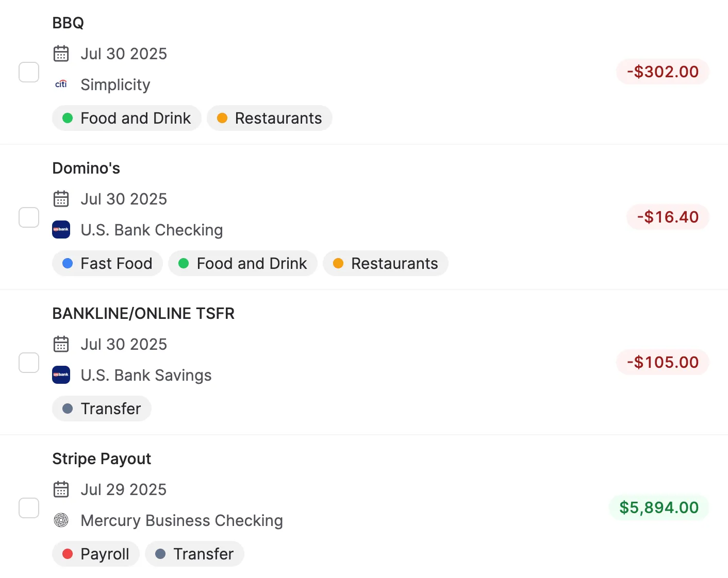Click the Fast Food category tag on Domino's

tap(107, 263)
